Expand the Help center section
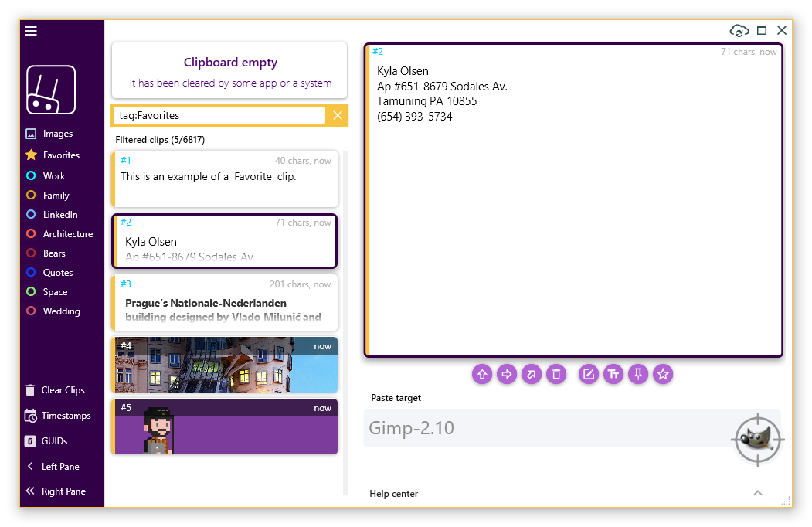This screenshot has width=812, height=527. tap(758, 493)
